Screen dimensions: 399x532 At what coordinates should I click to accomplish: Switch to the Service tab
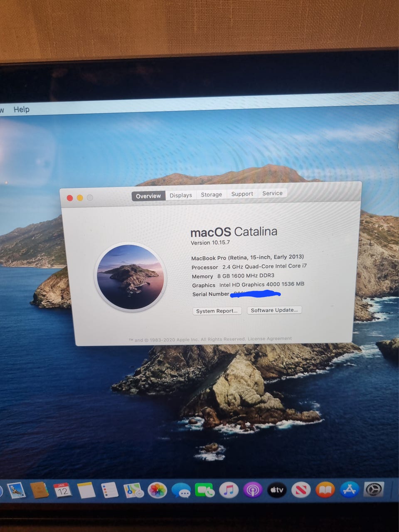273,193
